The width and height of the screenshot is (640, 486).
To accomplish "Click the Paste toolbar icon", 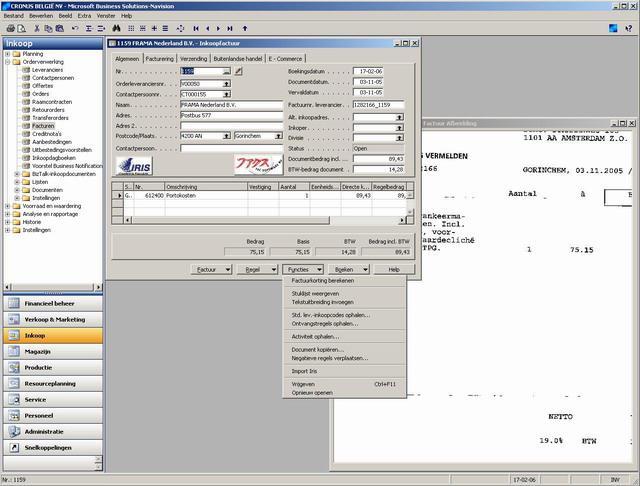I will pyautogui.click(x=60, y=28).
